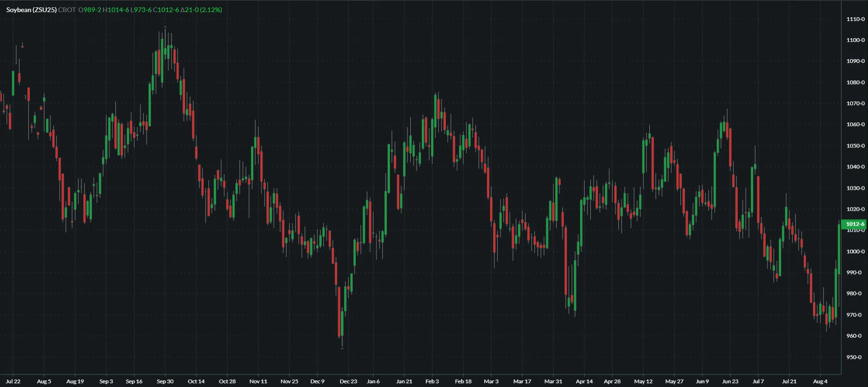Click the 1050-0 price axis label
868x387 pixels.
[x=855, y=146]
